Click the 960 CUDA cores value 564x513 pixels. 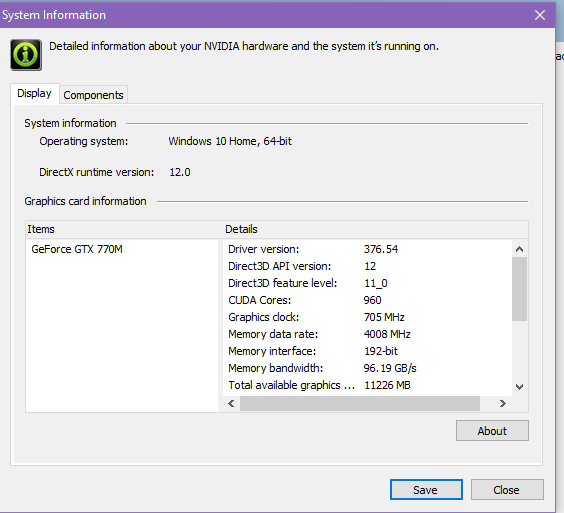pos(372,300)
